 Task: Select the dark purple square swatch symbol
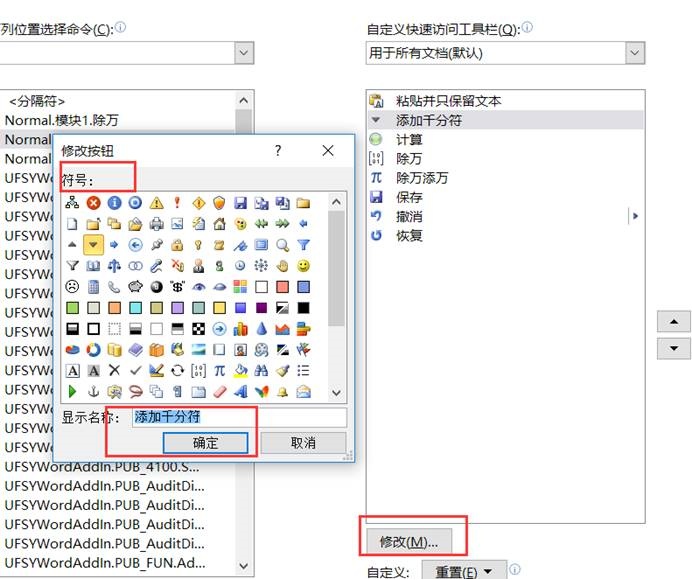tap(261, 308)
